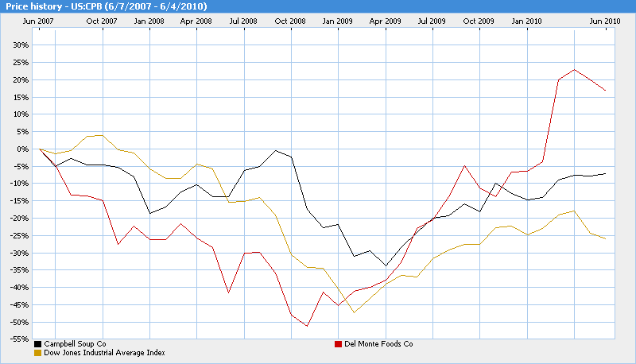Image resolution: width=636 pixels, height=364 pixels.
Task: Click the Jun 2010 axis label
Action: (605, 21)
